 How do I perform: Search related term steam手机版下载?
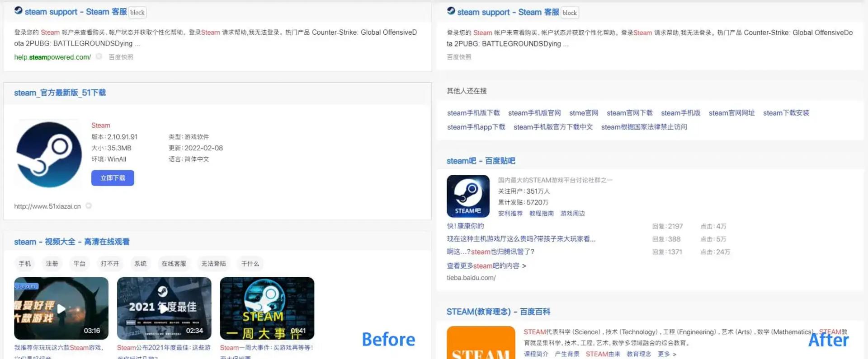(473, 113)
